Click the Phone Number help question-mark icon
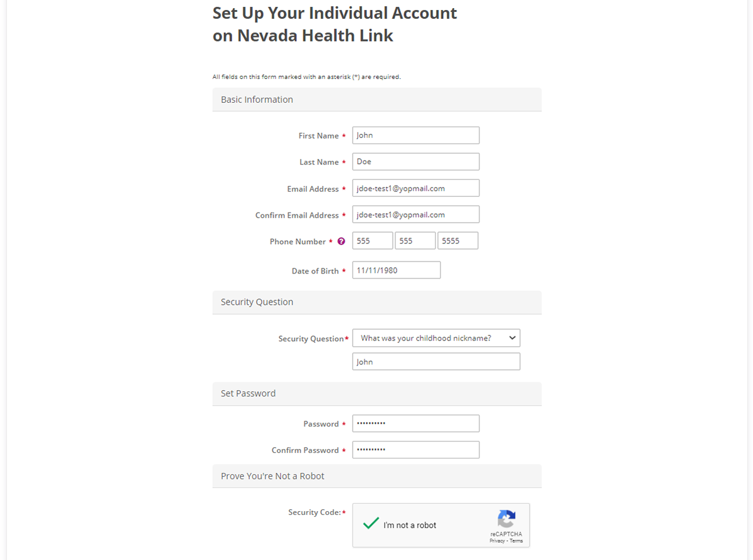 (x=341, y=241)
